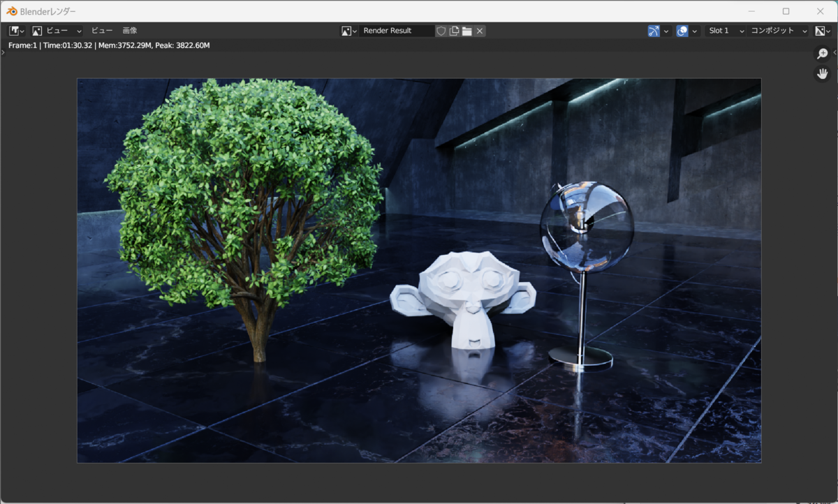838x504 pixels.
Task: Click the Render Result image name field
Action: click(397, 31)
